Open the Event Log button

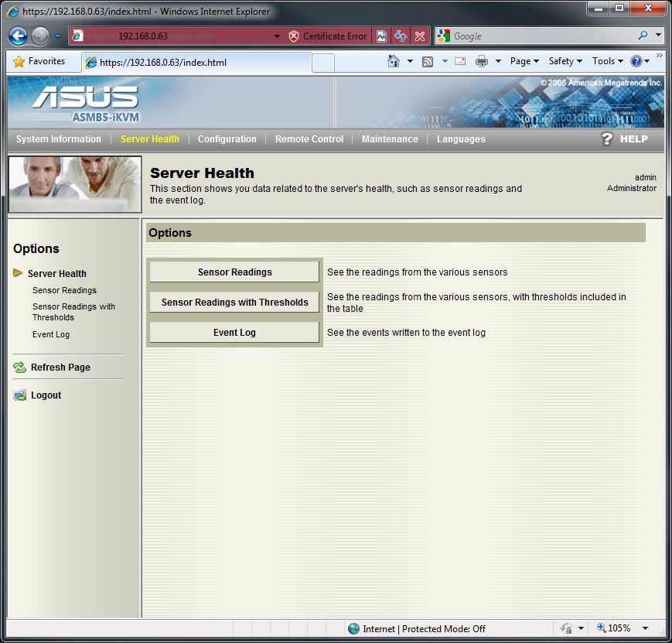[x=234, y=333]
